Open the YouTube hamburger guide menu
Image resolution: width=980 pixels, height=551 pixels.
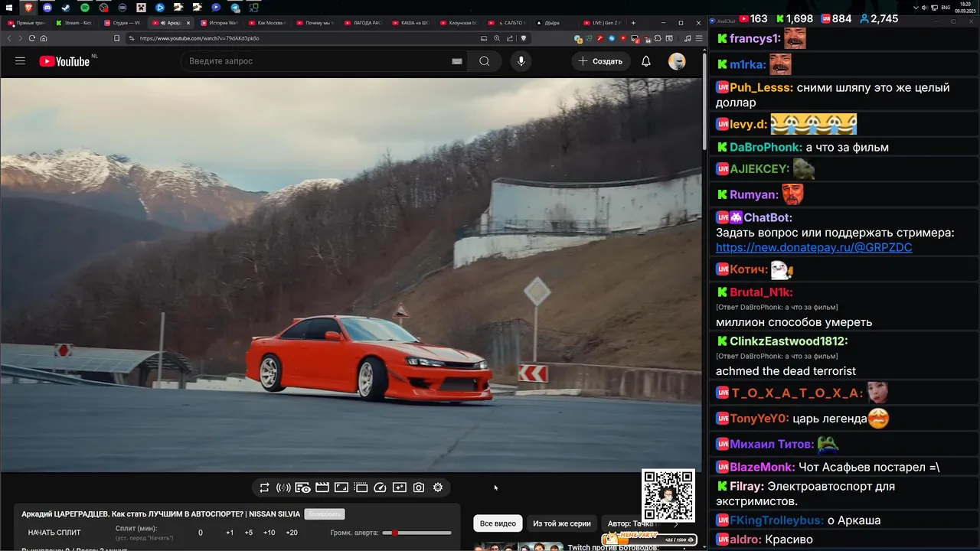click(20, 61)
